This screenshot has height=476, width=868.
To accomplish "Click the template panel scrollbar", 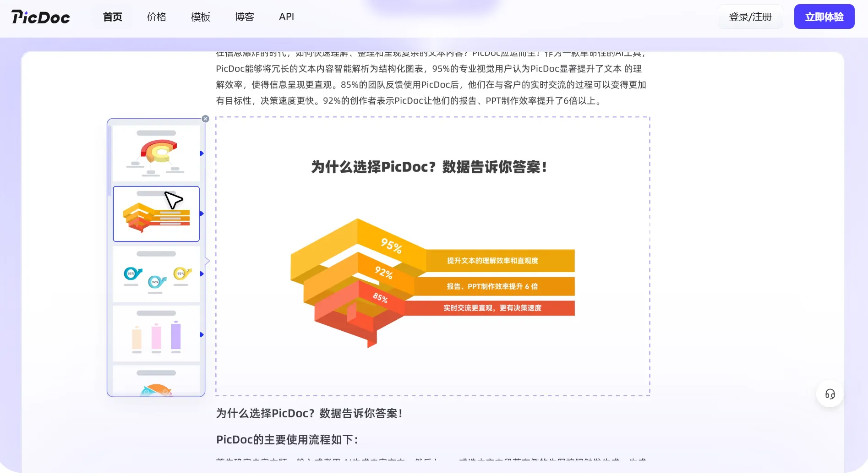I will tap(109, 161).
